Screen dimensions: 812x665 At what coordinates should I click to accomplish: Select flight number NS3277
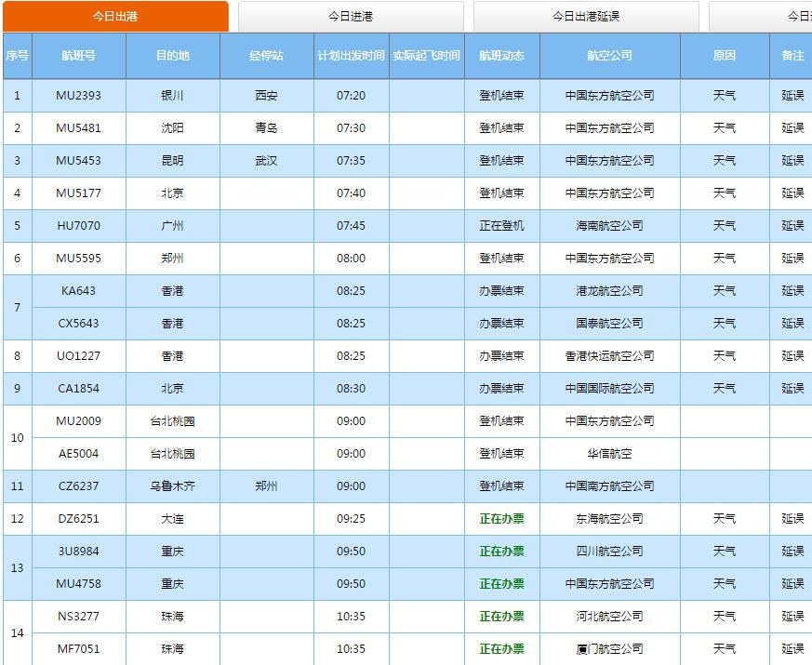79,617
